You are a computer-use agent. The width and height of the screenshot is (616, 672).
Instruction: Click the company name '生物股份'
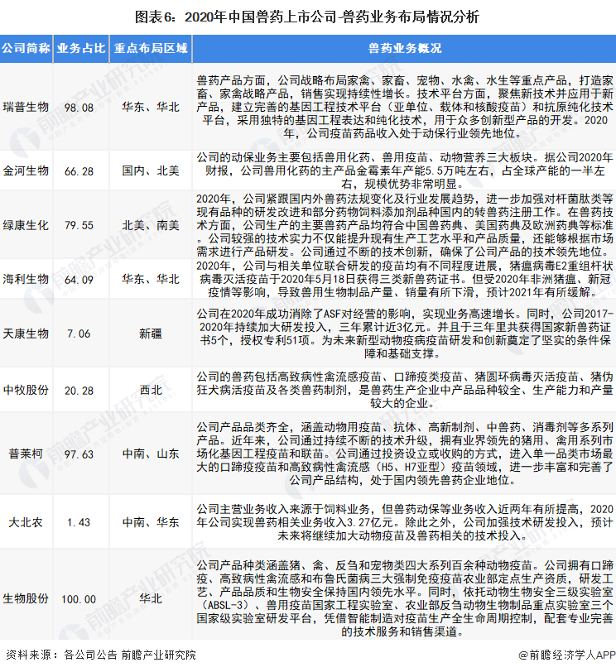[x=26, y=598]
